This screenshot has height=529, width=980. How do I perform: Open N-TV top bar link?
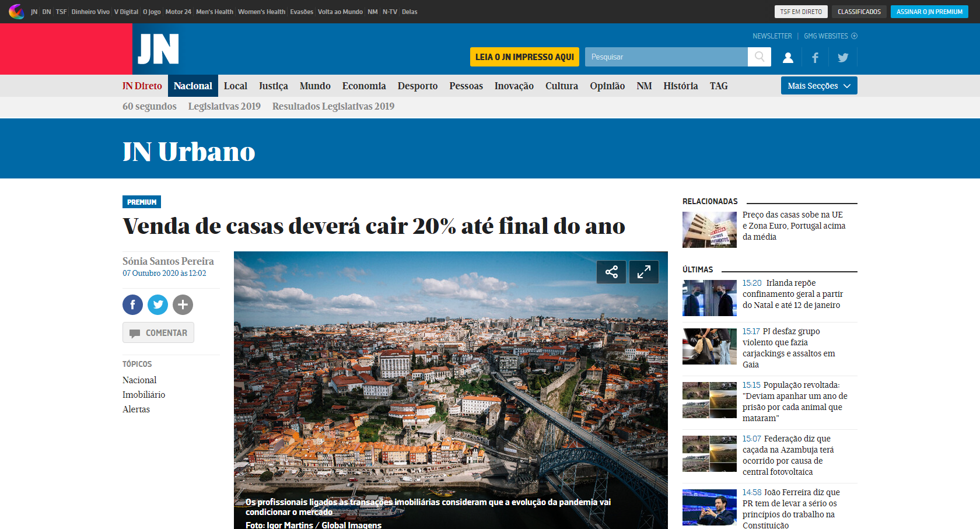pyautogui.click(x=390, y=12)
